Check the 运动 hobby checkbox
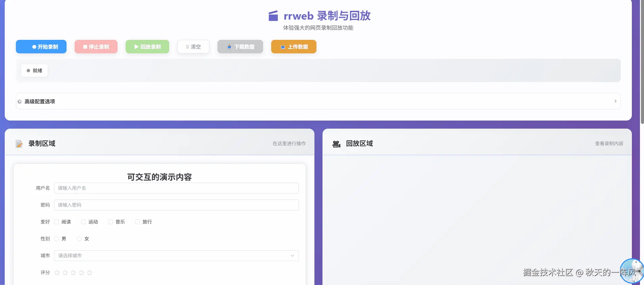The image size is (644, 285). point(83,222)
